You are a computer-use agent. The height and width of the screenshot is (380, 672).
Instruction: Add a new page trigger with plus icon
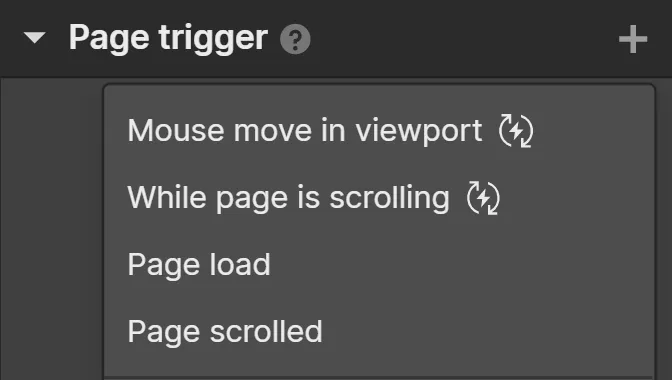click(x=633, y=39)
